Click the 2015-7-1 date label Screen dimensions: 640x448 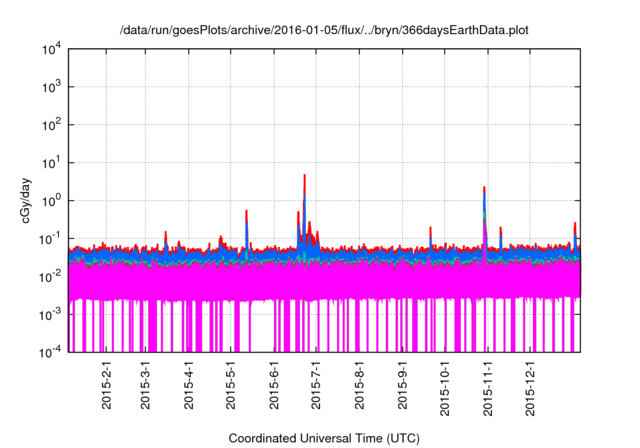[316, 385]
